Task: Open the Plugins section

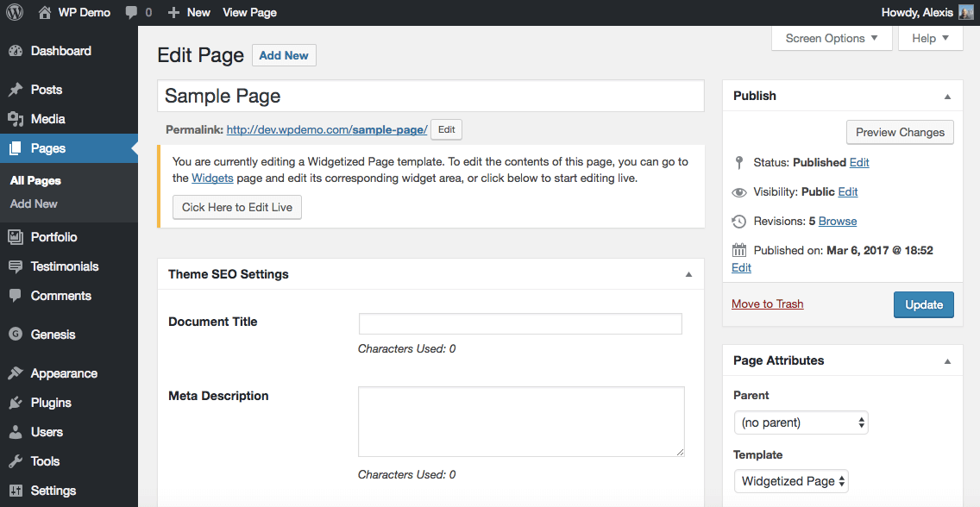Action: click(x=51, y=403)
